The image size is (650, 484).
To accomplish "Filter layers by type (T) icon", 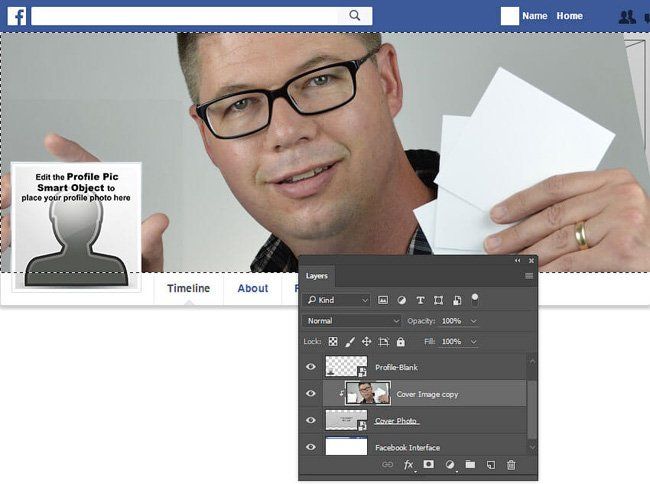I will click(x=420, y=300).
